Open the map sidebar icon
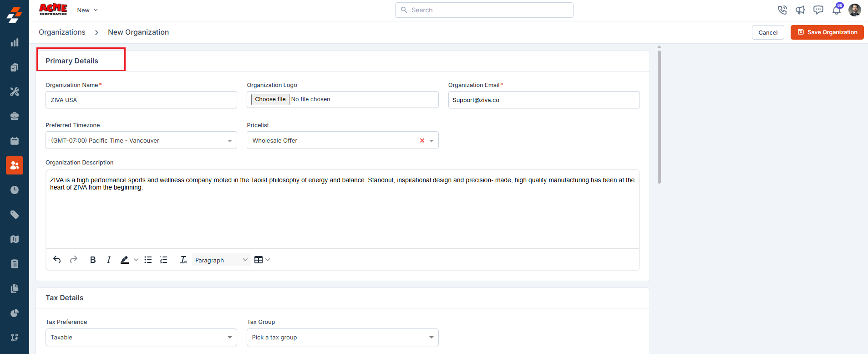This screenshot has width=868, height=354. pyautogui.click(x=15, y=239)
